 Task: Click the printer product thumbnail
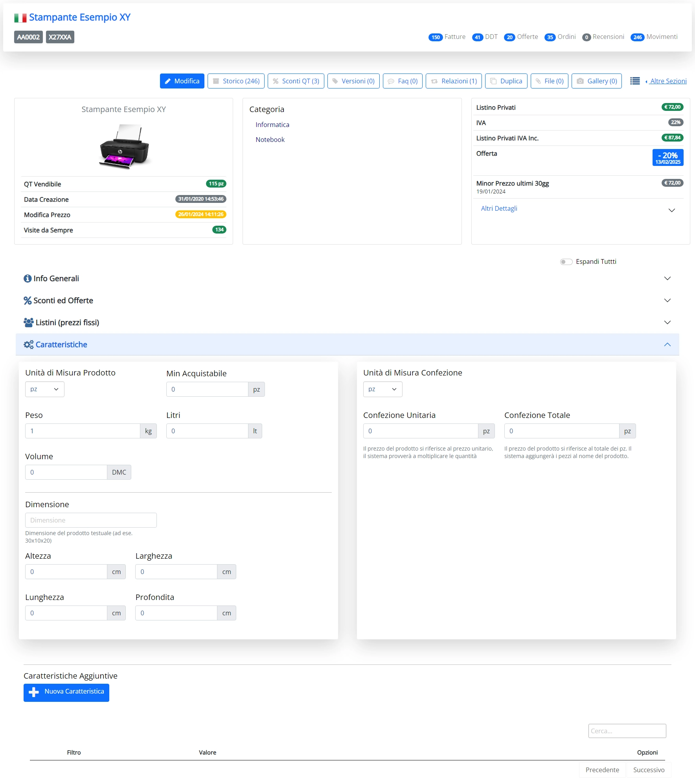pyautogui.click(x=124, y=147)
